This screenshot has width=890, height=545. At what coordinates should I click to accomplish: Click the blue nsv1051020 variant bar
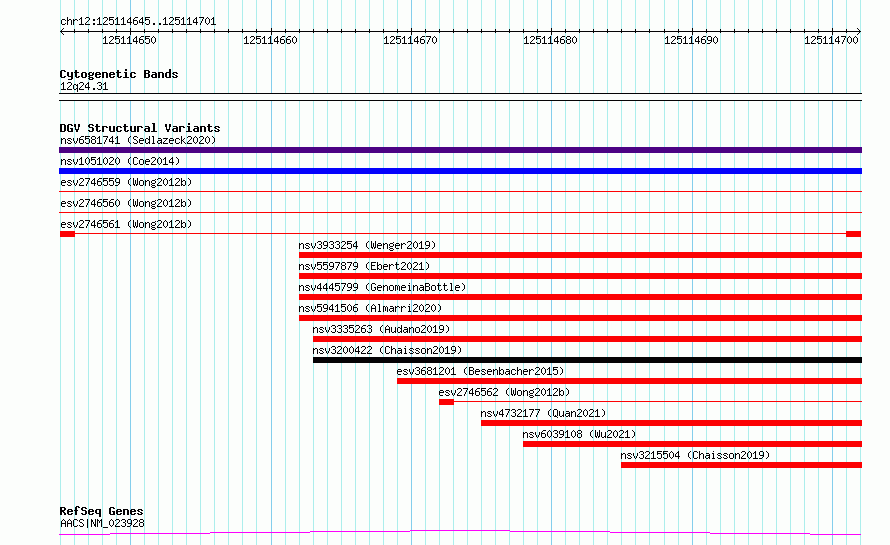coord(460,171)
